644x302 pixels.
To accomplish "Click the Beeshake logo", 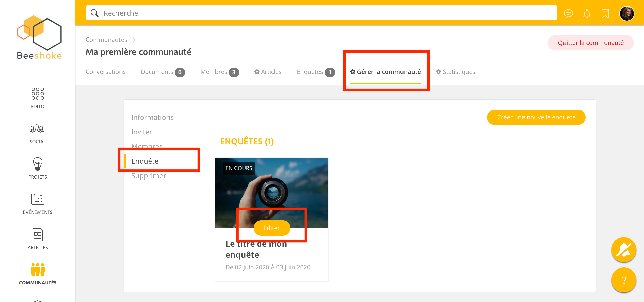I will [x=39, y=38].
